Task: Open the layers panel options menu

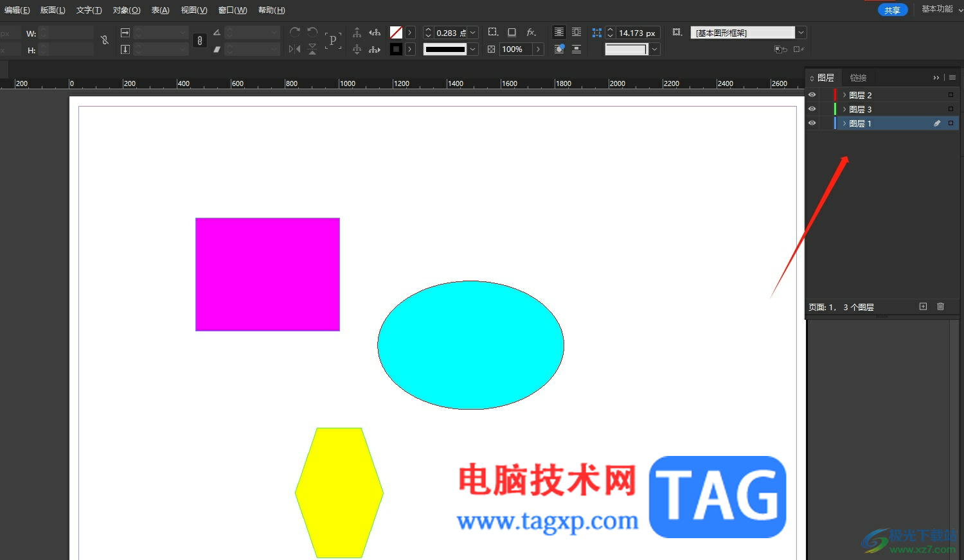Action: click(x=952, y=78)
